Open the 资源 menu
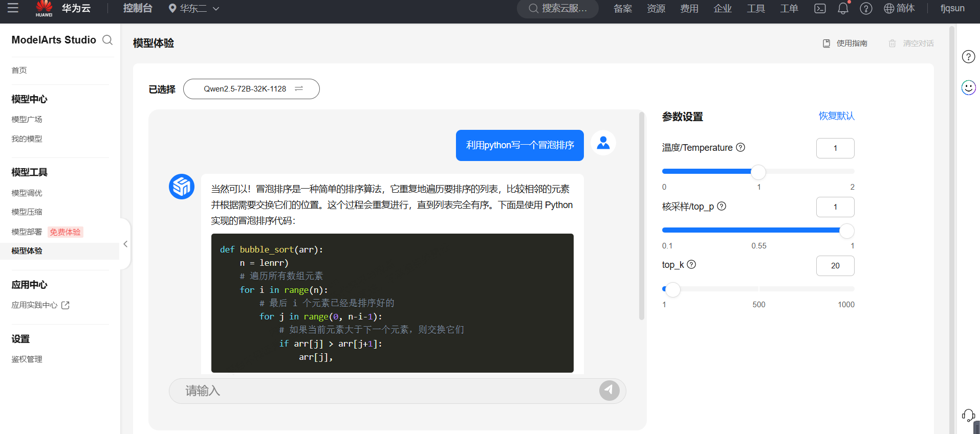 pos(656,8)
